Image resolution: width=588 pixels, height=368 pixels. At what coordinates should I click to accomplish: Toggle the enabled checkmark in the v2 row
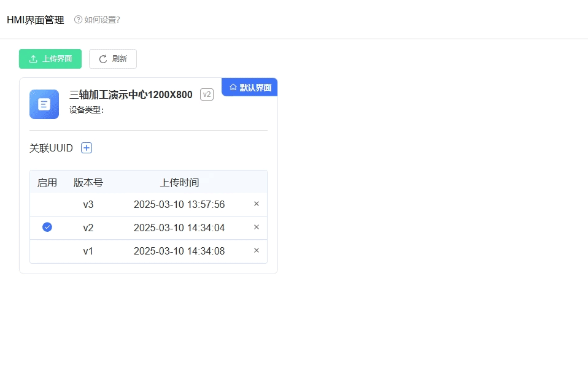click(47, 228)
